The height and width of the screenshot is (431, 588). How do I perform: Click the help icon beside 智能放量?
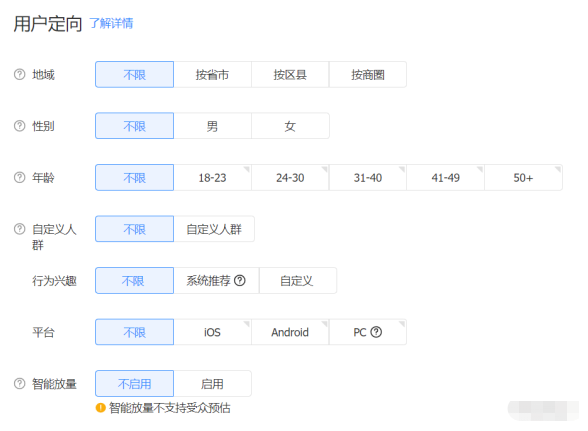point(20,384)
